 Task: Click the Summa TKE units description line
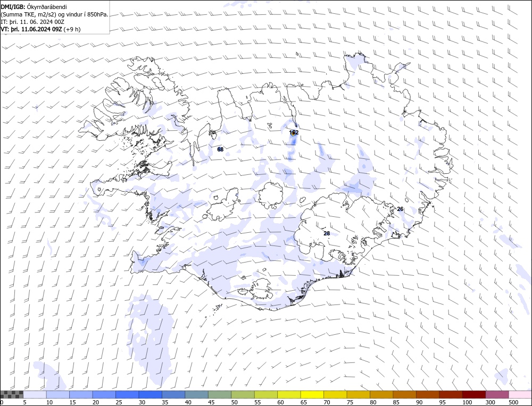coord(55,14)
